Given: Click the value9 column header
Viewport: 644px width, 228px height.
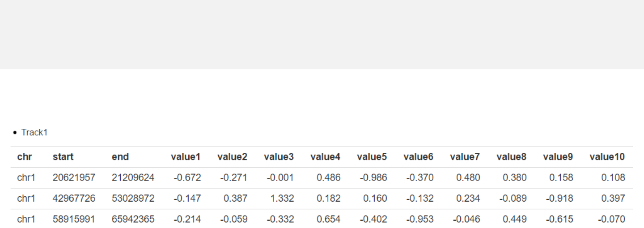Looking at the screenshot, I should pos(558,157).
